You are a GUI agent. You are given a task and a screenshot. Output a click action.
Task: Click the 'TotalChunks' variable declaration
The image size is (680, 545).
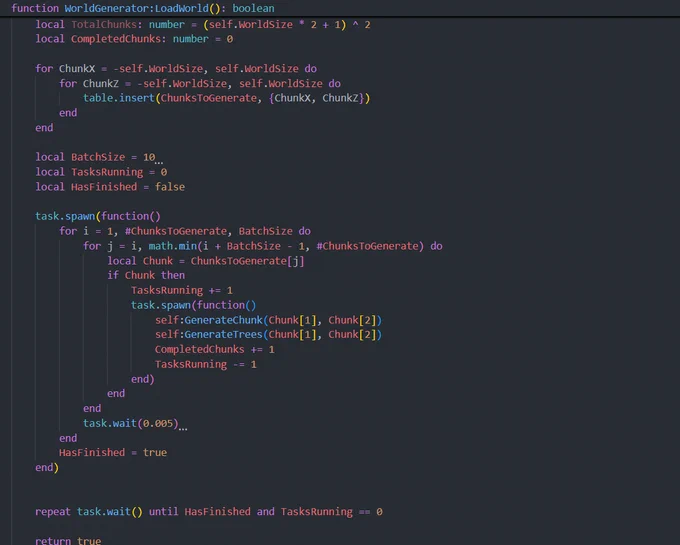point(104,25)
